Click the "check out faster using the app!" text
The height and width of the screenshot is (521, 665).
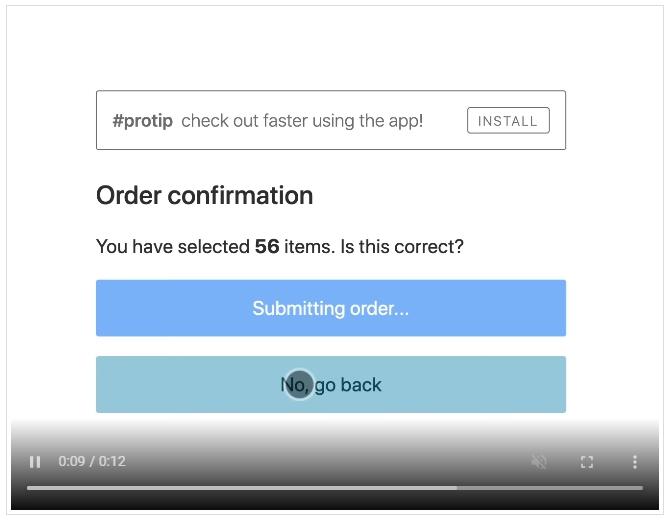click(x=302, y=121)
